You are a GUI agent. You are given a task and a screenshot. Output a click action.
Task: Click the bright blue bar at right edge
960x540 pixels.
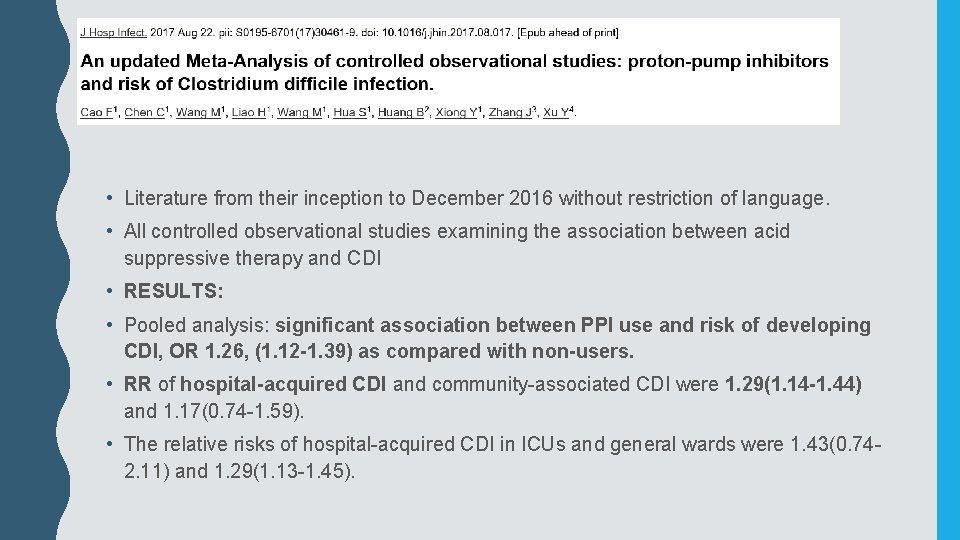click(x=947, y=270)
